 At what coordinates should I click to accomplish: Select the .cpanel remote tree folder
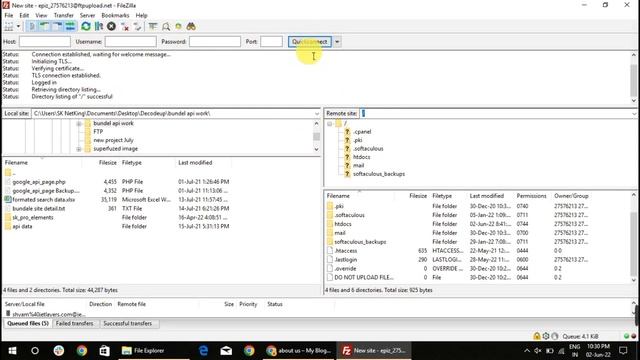[x=362, y=131]
